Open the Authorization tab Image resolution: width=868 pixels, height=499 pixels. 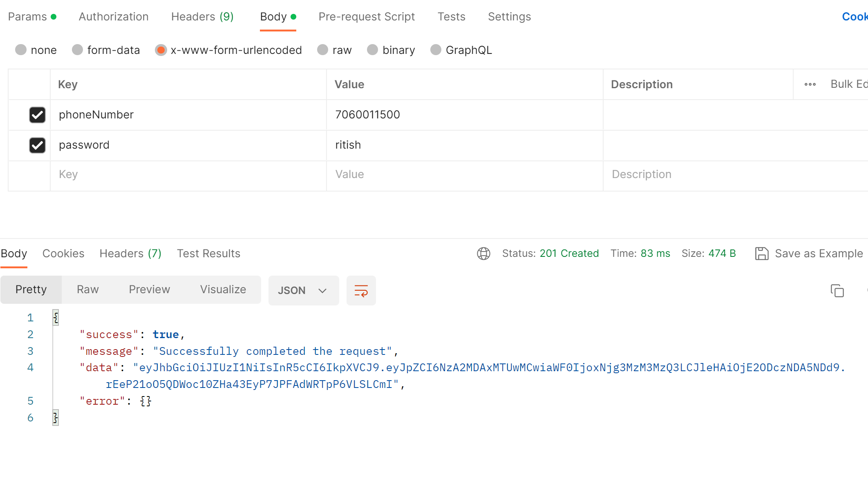[x=114, y=17]
